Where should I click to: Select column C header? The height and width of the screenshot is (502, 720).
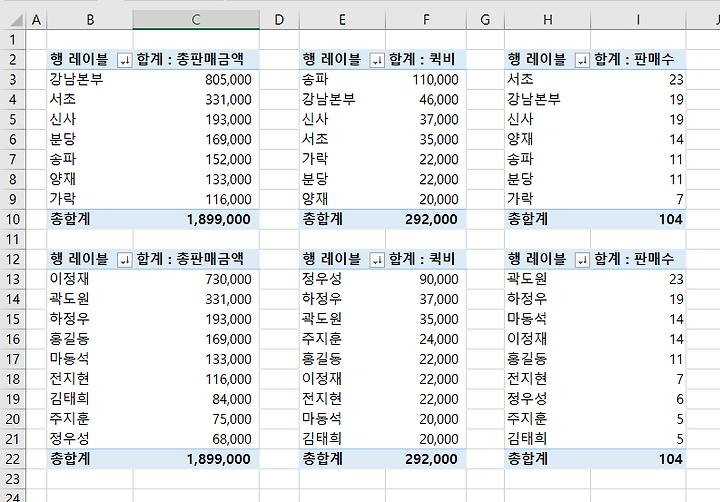point(196,20)
